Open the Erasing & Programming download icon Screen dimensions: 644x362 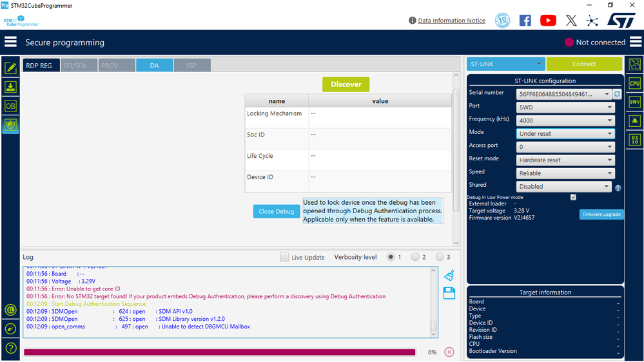pyautogui.click(x=10, y=87)
